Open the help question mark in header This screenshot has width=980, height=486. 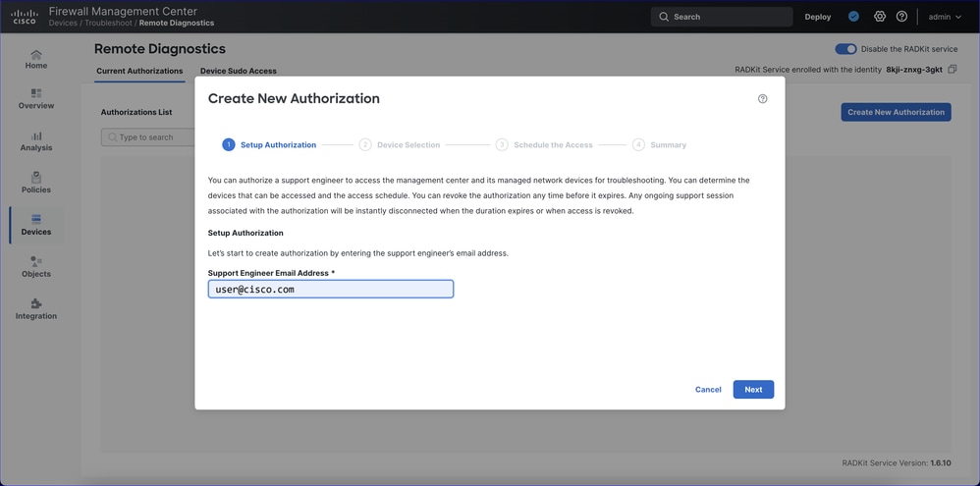pyautogui.click(x=901, y=17)
